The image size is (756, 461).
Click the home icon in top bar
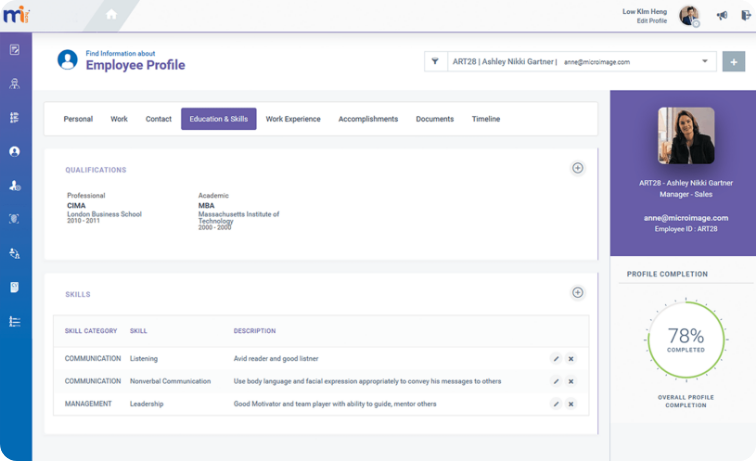(x=111, y=14)
